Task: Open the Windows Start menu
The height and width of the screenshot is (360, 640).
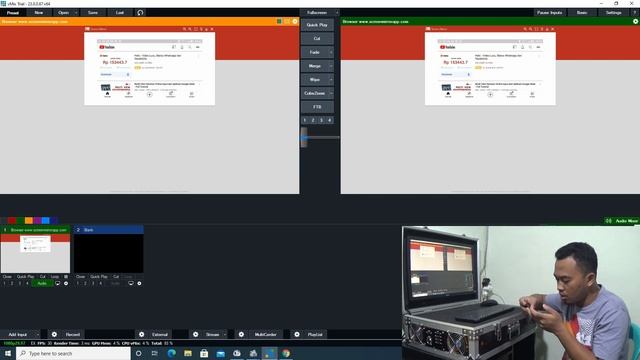Action: [8, 353]
